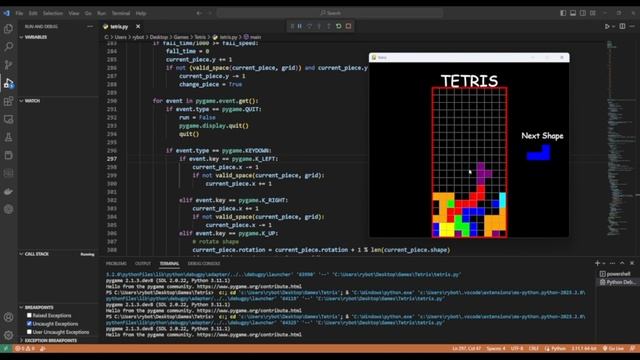The width and height of the screenshot is (640, 360).
Task: Open the Run menu
Action: pyautogui.click(x=101, y=13)
